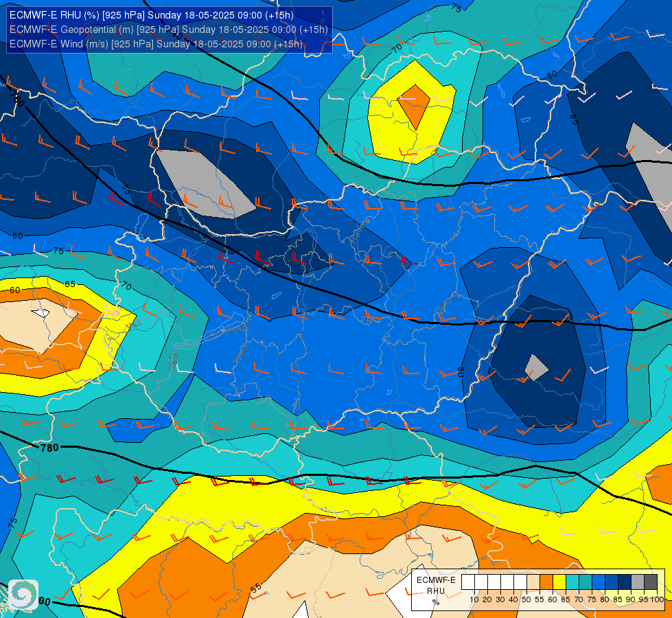
Task: Click legend scale value "90"
Action: coord(630,599)
